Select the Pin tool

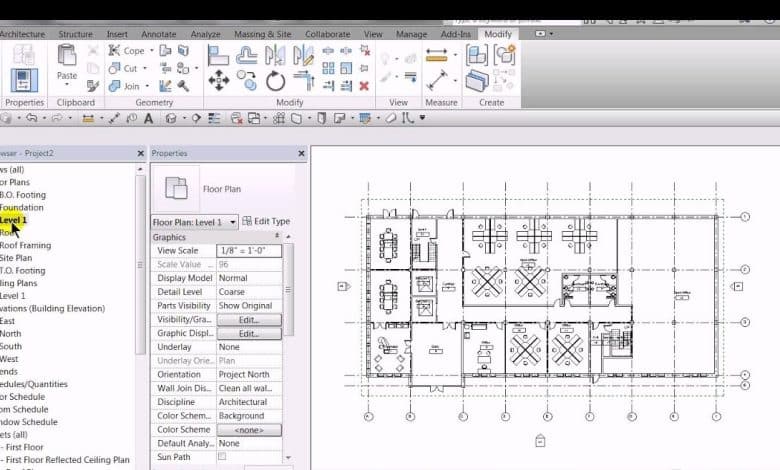pos(365,68)
